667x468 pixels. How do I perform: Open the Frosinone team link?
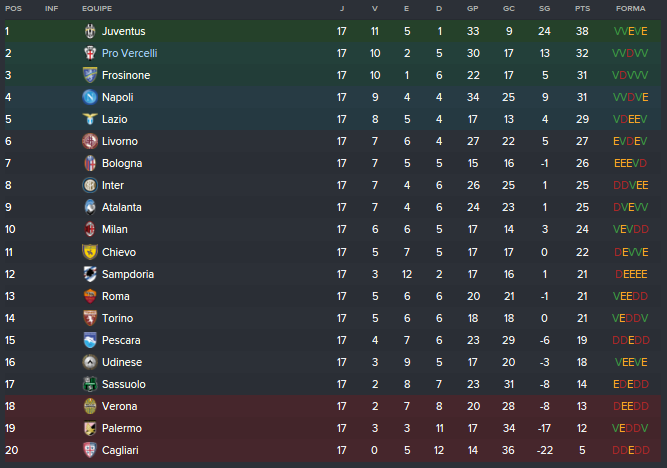click(x=126, y=75)
